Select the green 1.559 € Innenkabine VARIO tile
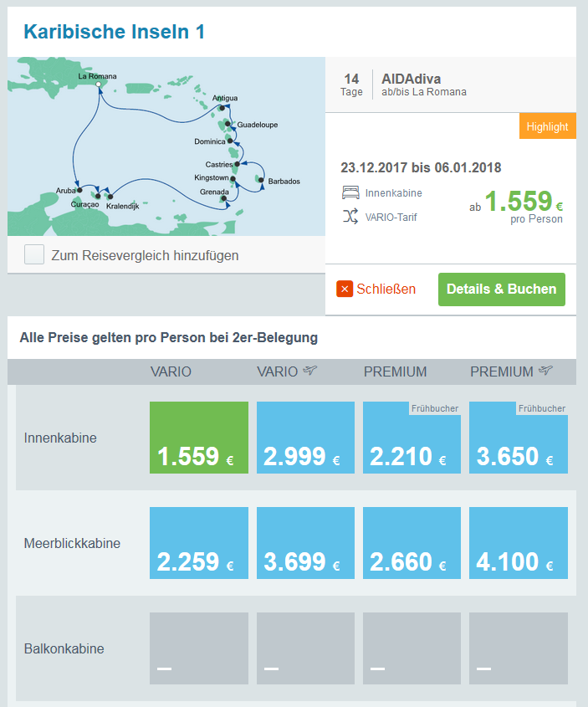Image resolution: width=588 pixels, height=707 pixels. click(x=199, y=438)
